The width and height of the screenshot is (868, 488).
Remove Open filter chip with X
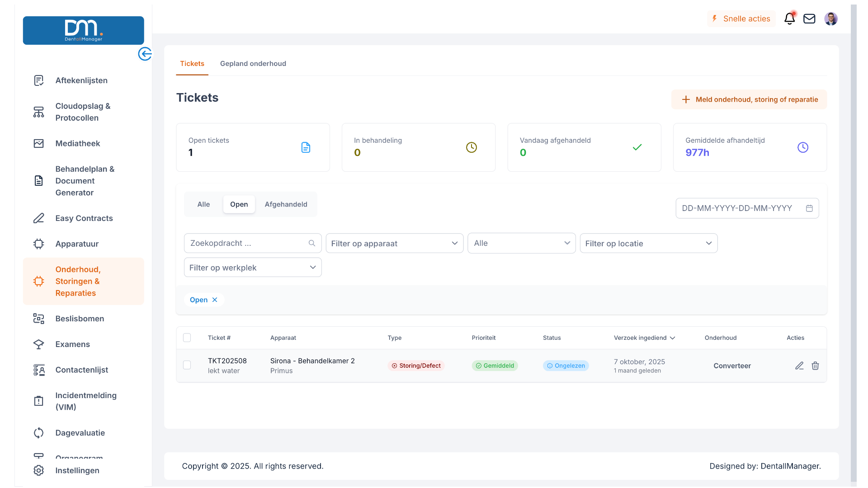(215, 300)
